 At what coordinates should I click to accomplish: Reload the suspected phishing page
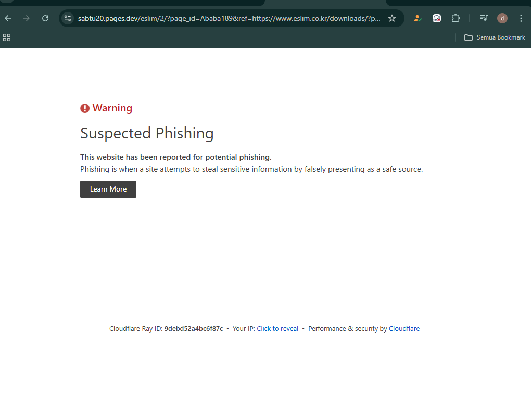click(45, 18)
